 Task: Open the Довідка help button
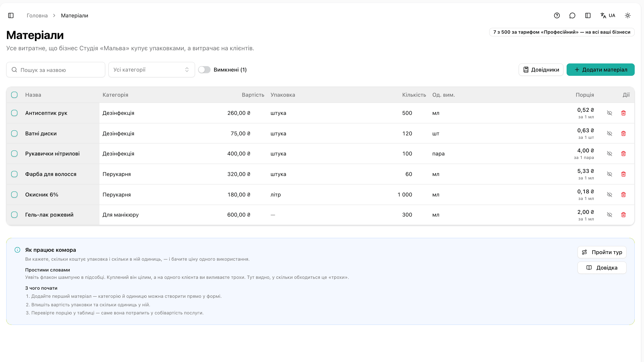coord(602,268)
